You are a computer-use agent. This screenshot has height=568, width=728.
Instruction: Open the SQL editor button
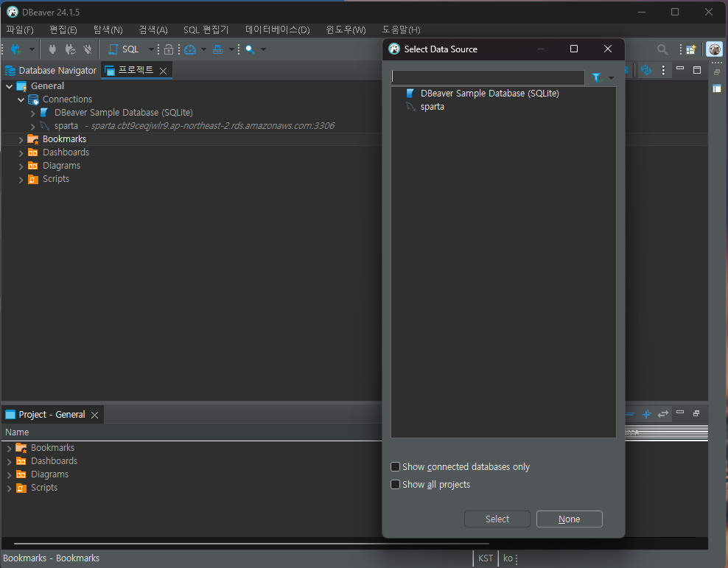click(124, 49)
